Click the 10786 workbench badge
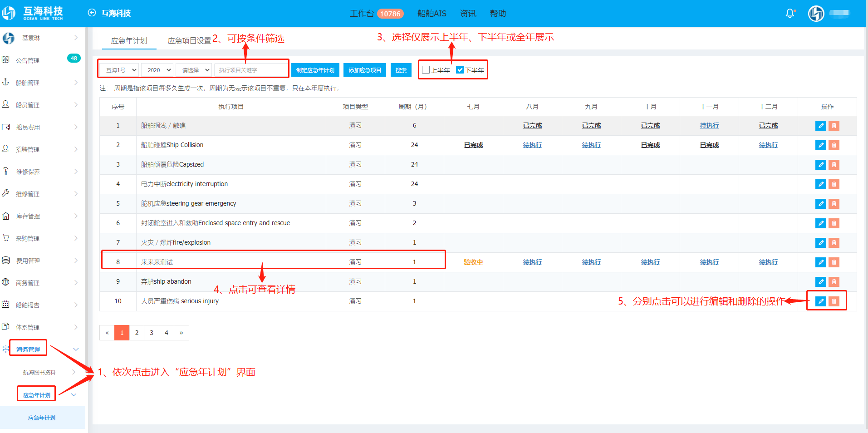Screen dimensions: 868x433 coord(390,14)
